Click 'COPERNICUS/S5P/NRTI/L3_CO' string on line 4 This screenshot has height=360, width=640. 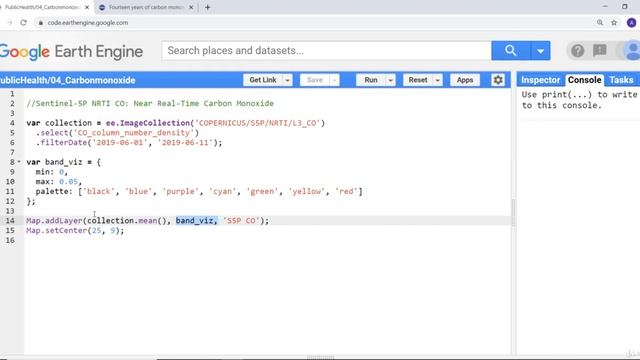258,123
